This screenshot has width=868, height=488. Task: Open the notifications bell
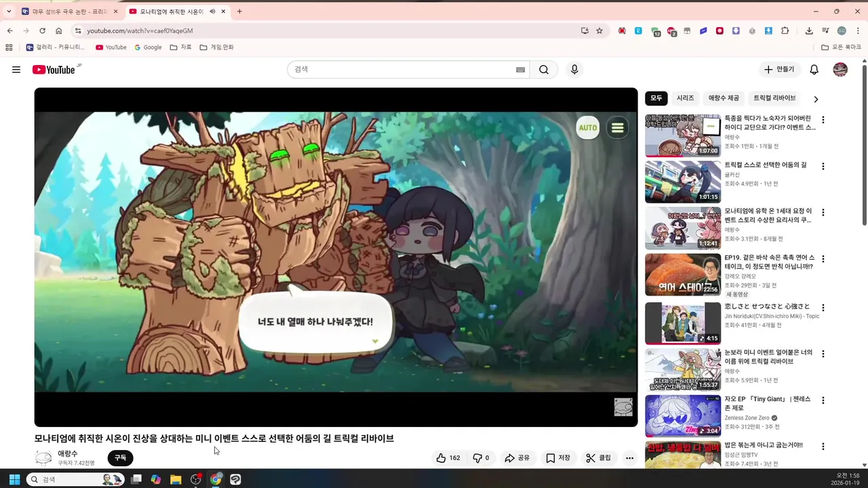tap(814, 70)
